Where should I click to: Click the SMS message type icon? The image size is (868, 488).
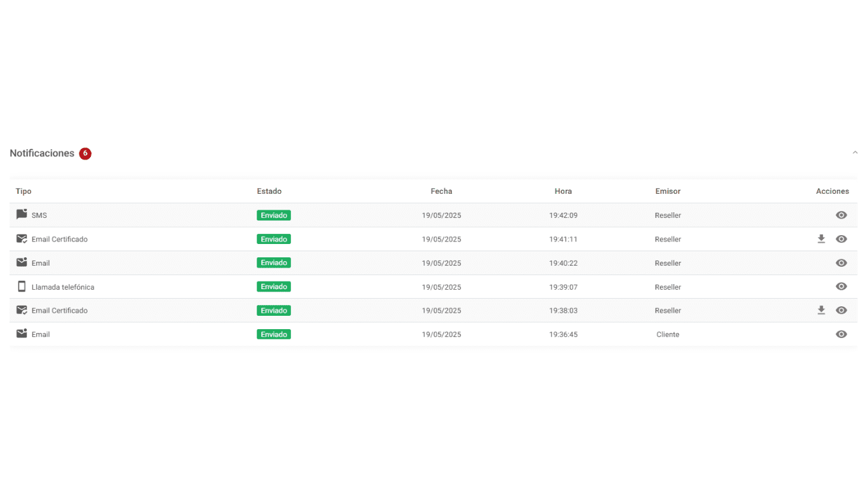(x=22, y=215)
